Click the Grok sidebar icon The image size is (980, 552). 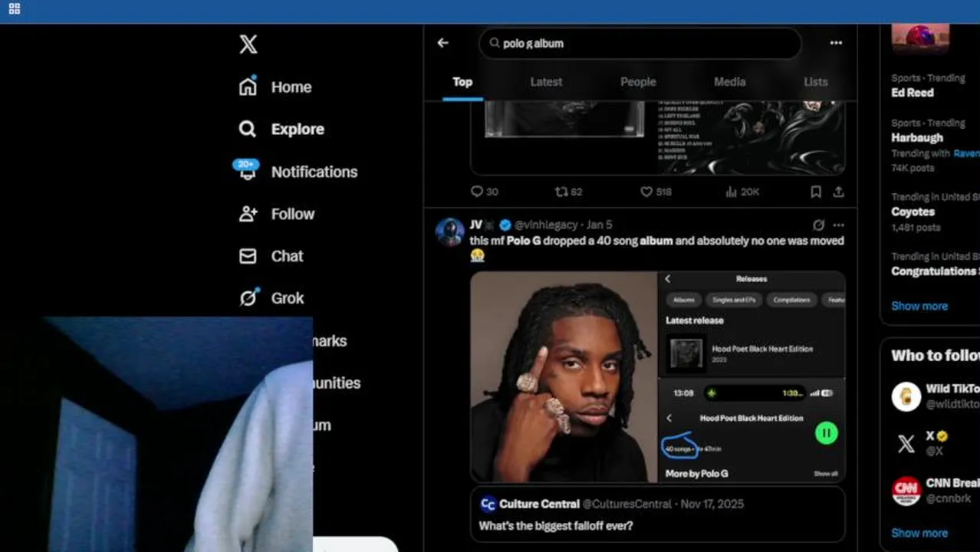248,297
